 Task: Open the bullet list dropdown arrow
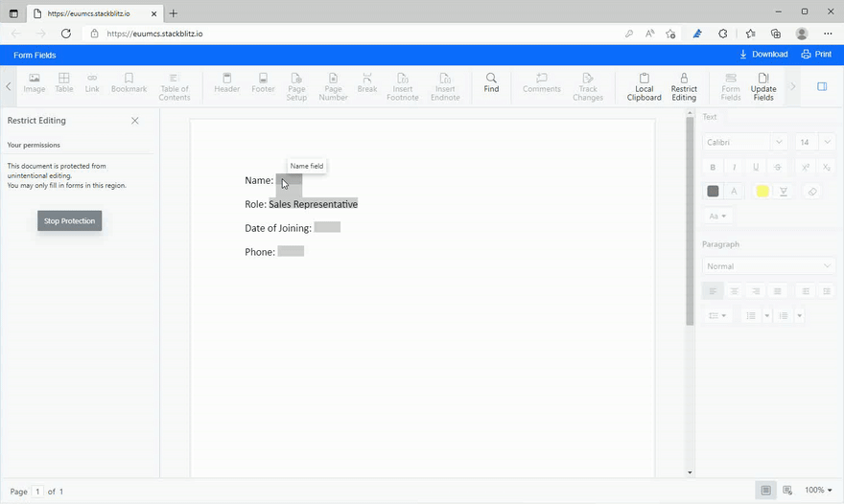767,316
